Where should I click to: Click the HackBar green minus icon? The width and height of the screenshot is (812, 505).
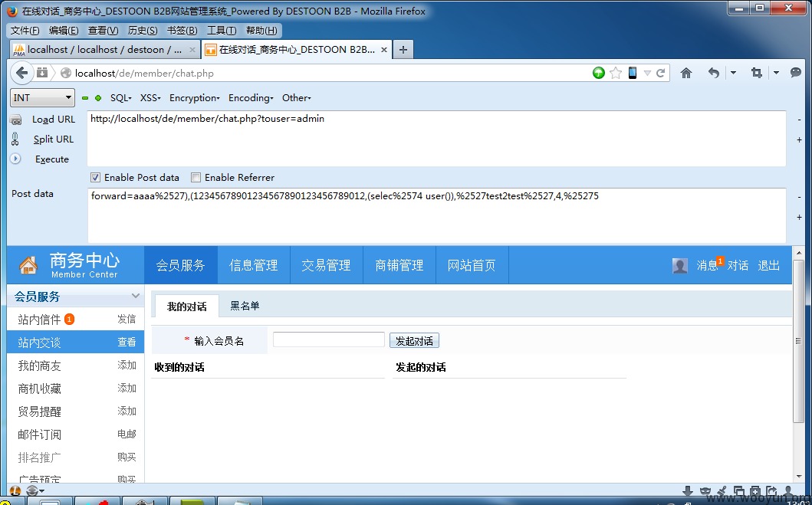click(x=85, y=98)
